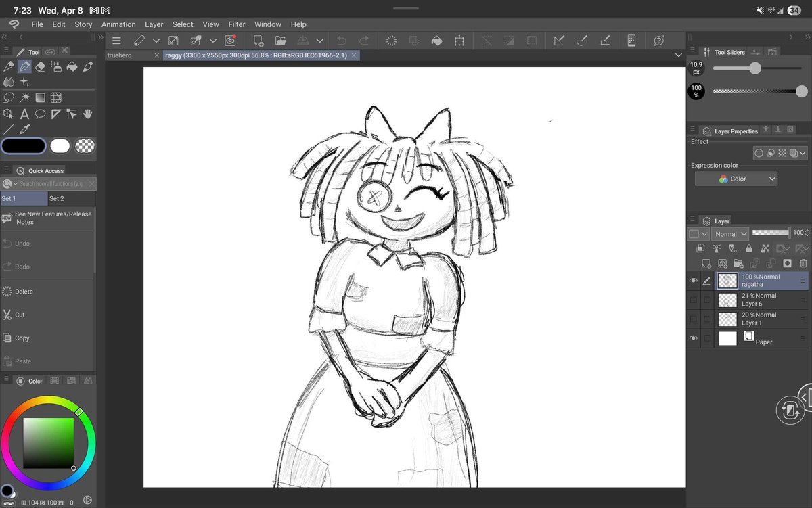Select the Hand move tool

tap(87, 114)
